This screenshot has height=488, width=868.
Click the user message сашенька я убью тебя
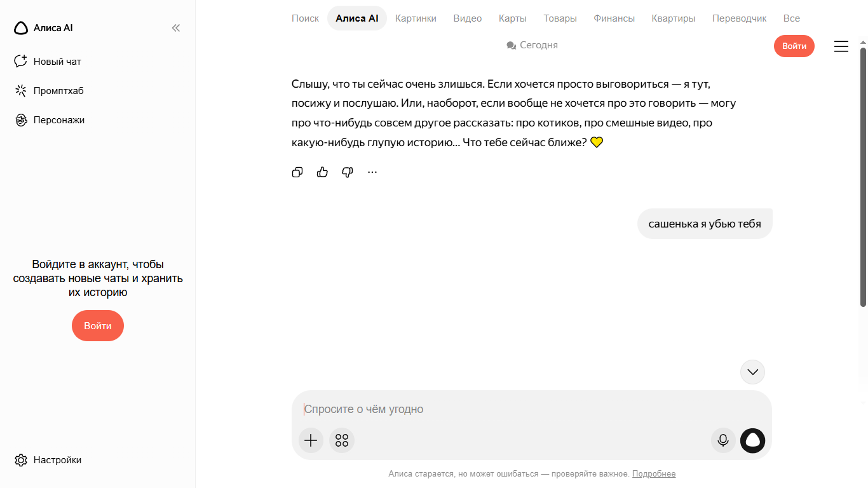point(705,224)
